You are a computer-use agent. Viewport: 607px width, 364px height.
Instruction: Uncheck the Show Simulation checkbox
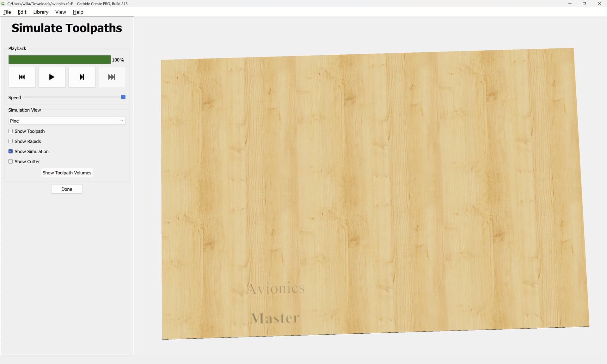[x=10, y=151]
